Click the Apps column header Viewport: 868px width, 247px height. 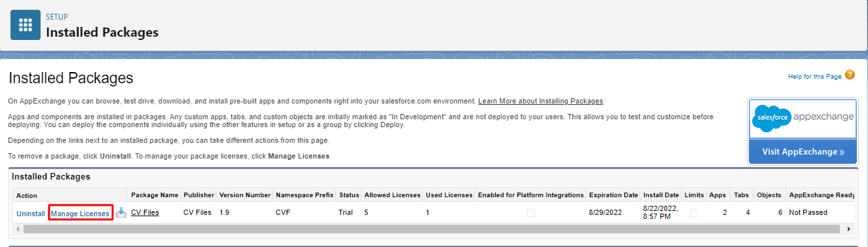(717, 195)
